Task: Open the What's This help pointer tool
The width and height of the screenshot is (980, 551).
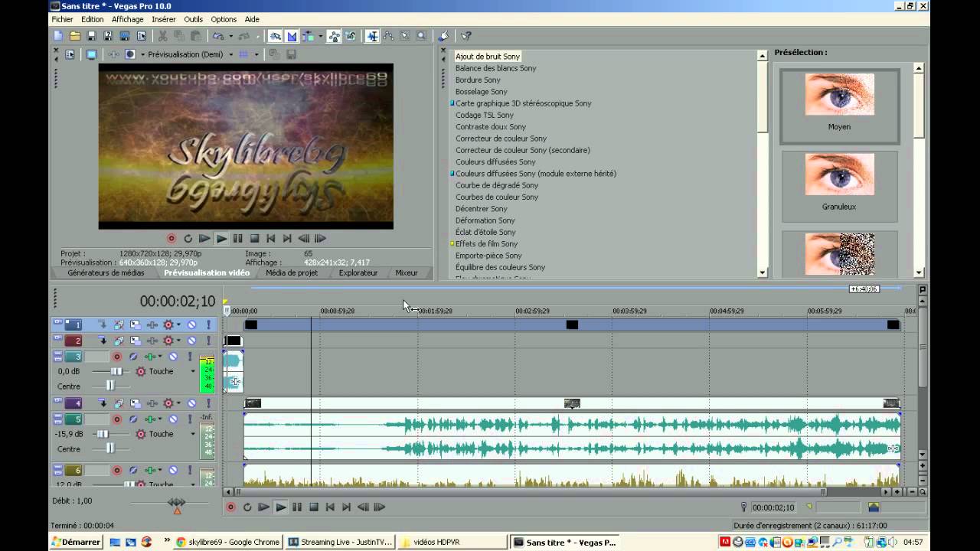Action: pyautogui.click(x=466, y=36)
